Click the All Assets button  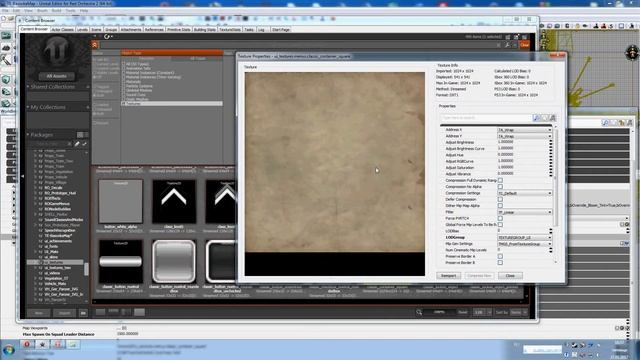click(57, 76)
